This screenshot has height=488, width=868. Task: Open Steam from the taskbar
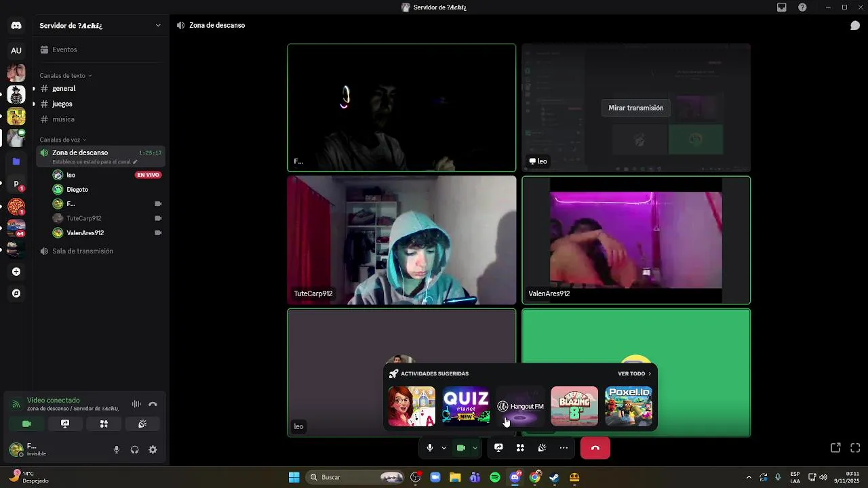[554, 477]
